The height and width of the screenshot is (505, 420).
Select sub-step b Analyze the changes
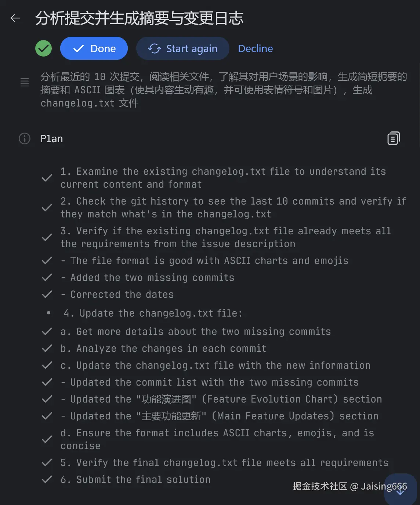(163, 348)
